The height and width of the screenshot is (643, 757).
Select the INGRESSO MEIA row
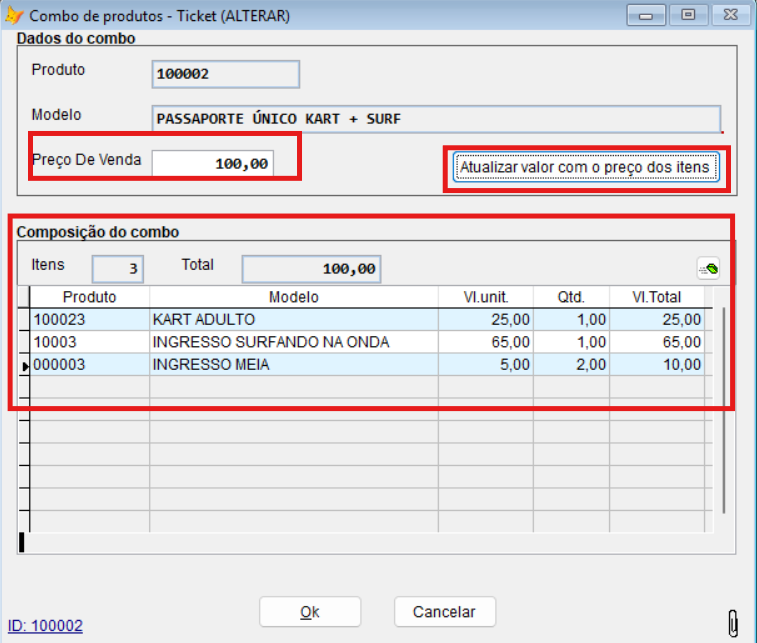pyautogui.click(x=293, y=365)
